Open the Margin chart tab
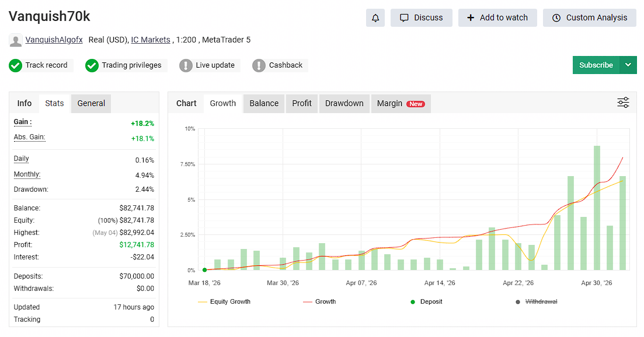Viewport: 644px width, 337px height. (401, 103)
